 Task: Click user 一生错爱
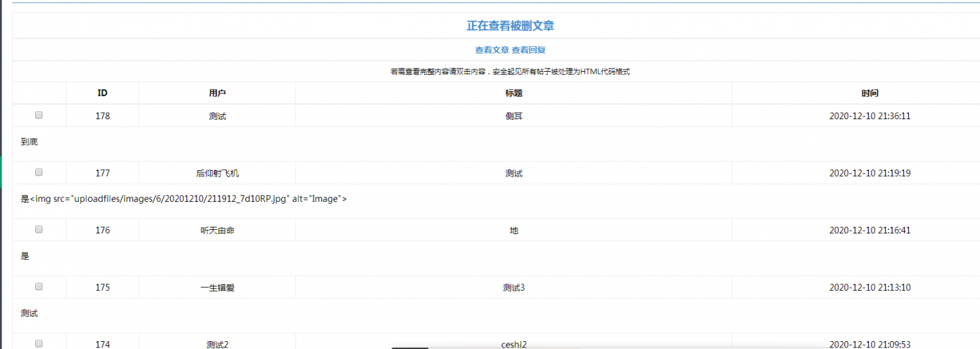click(x=217, y=288)
